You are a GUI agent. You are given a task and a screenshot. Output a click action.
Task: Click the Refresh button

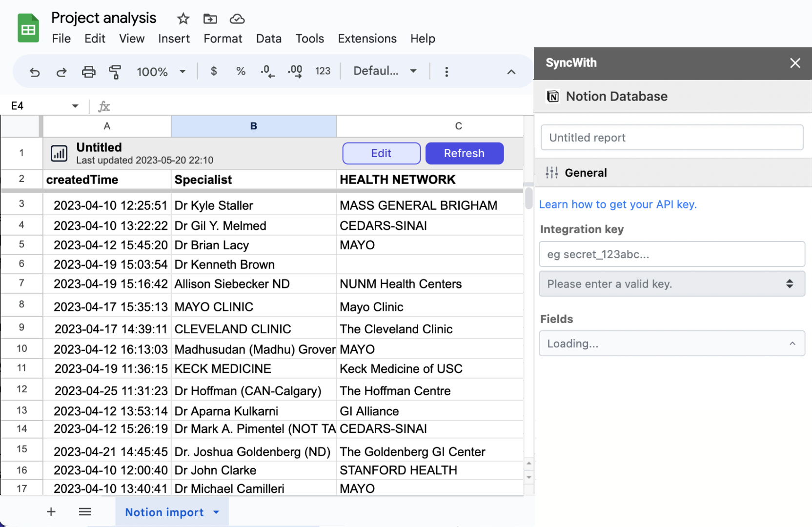coord(464,153)
